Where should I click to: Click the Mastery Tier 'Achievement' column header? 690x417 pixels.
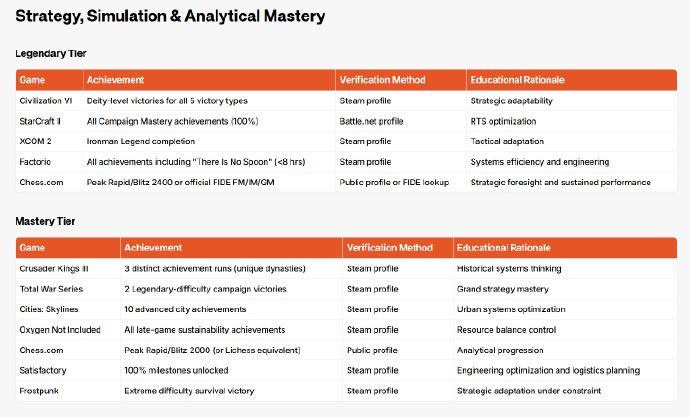[153, 248]
